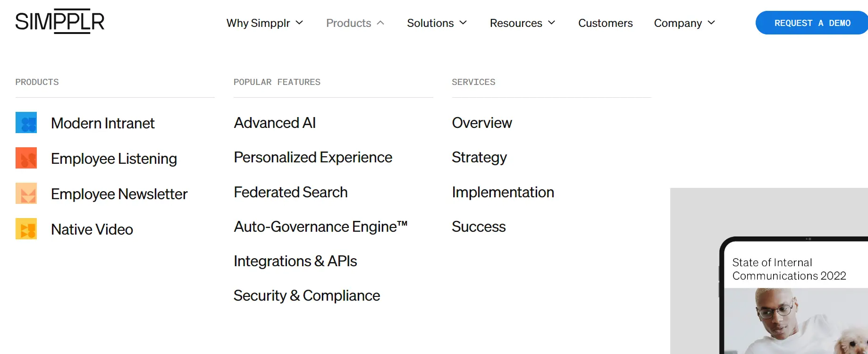Open the Strategy service link
Viewport: 868px width, 354px height.
click(479, 157)
